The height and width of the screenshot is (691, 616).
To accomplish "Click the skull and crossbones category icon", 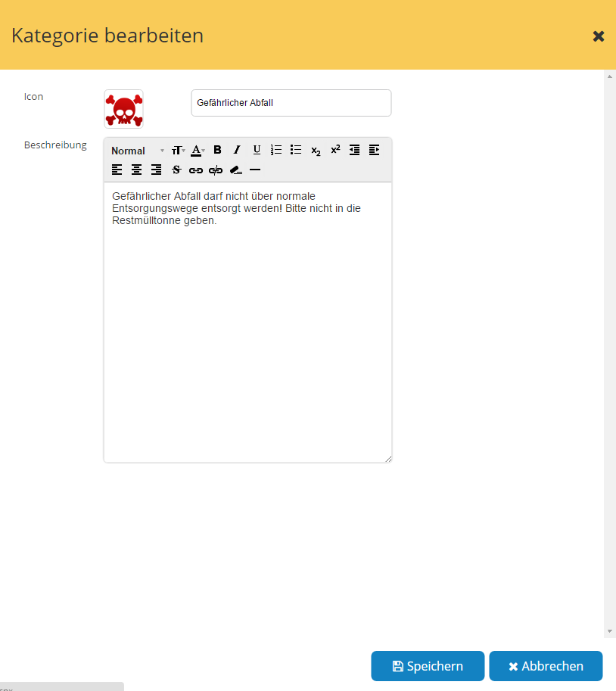I will 124,109.
